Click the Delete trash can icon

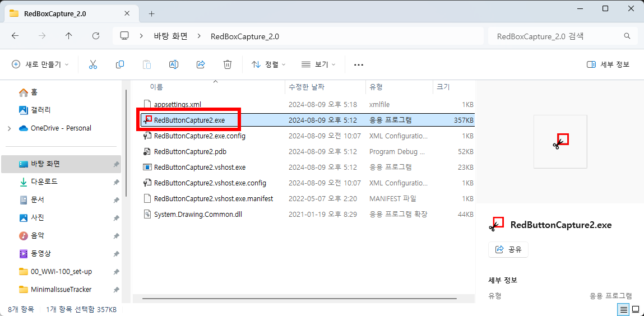click(228, 64)
